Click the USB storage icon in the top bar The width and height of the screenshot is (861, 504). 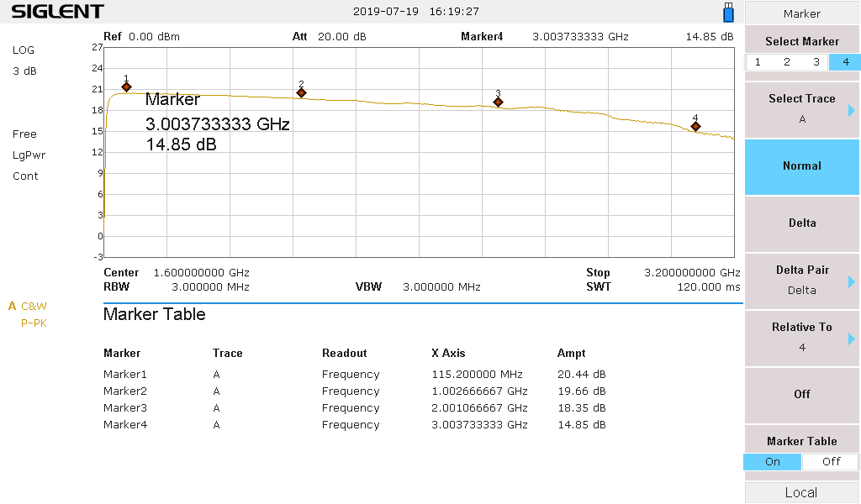[x=729, y=12]
